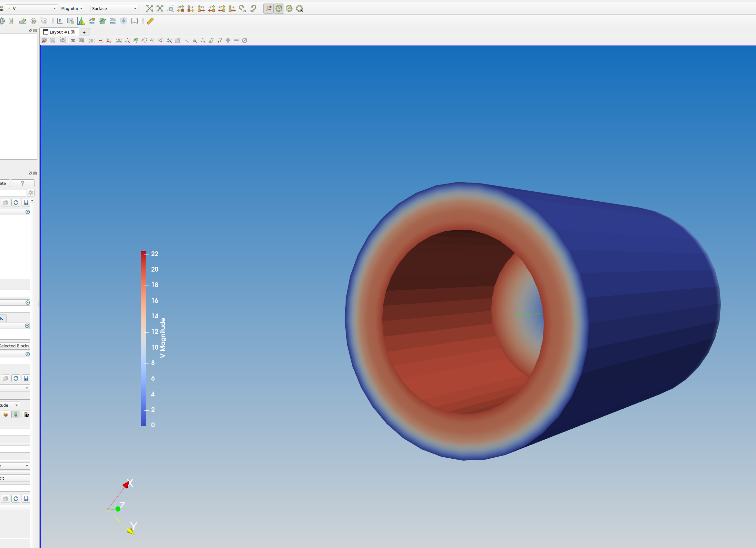Collapse the top Properties section chevron
756x548 pixels.
tap(28, 212)
